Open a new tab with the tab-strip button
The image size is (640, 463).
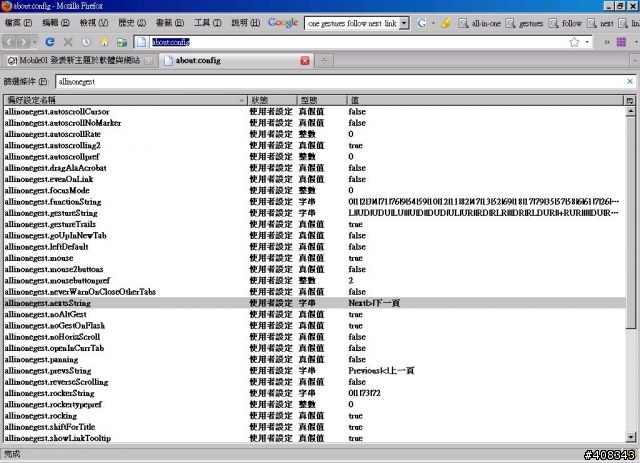[324, 61]
